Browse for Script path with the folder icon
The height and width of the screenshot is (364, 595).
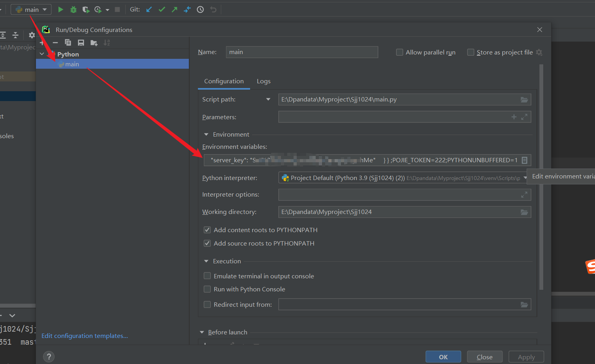[524, 99]
